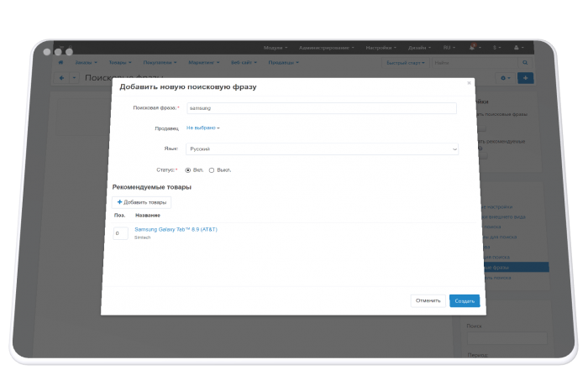Open the Язык dropdown showing Русский
Viewport: 588px width, 391px height.
click(322, 149)
